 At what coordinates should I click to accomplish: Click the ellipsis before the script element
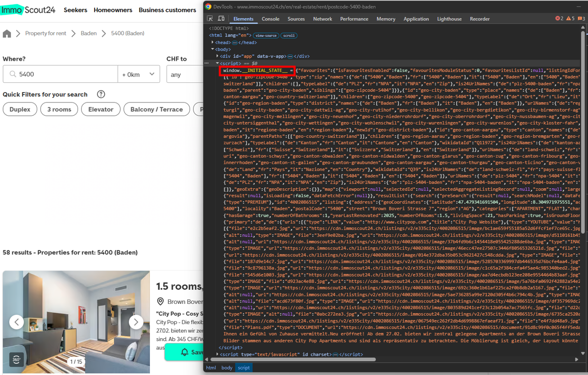coord(207,63)
